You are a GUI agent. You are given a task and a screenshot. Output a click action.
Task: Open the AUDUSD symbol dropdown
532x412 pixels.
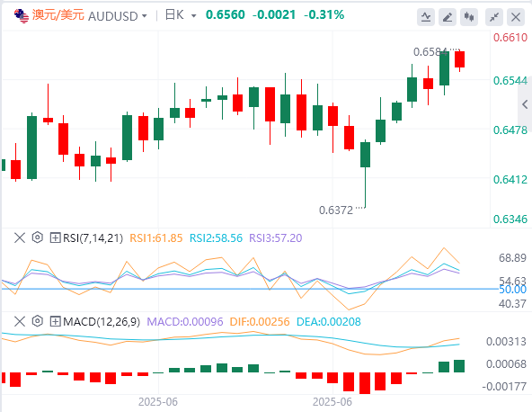(x=118, y=16)
